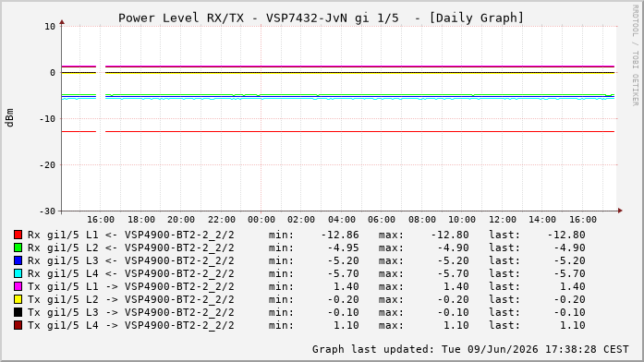Screen dimensions: 644x362
Task: Click Tx L1 last value 1.40
Action: 573,286
